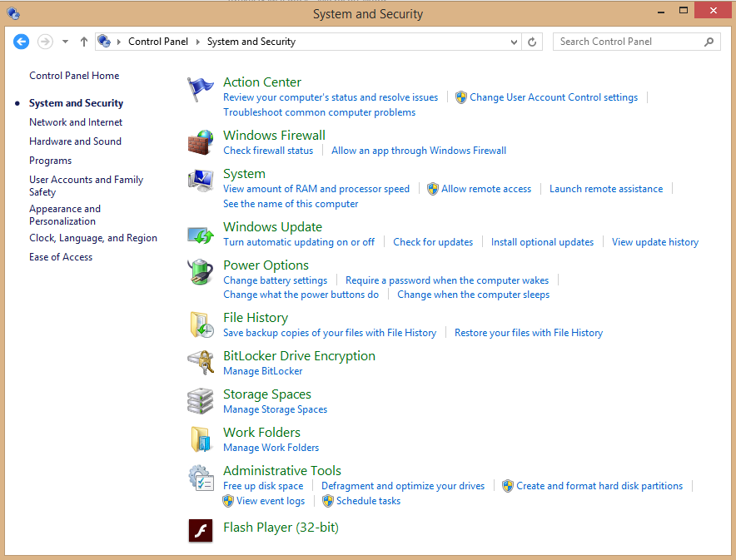This screenshot has height=560, width=736.
Task: Expand the address bar history dropdown
Action: coord(514,42)
